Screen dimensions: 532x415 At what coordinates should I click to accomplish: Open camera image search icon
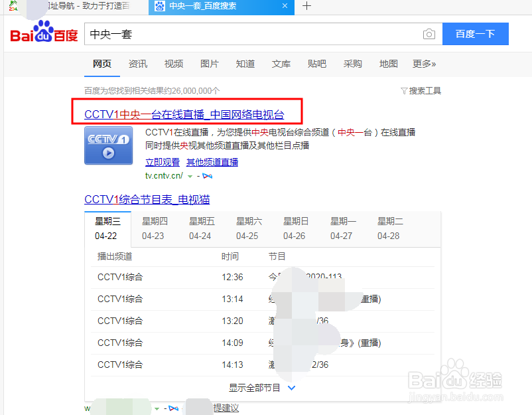(429, 34)
